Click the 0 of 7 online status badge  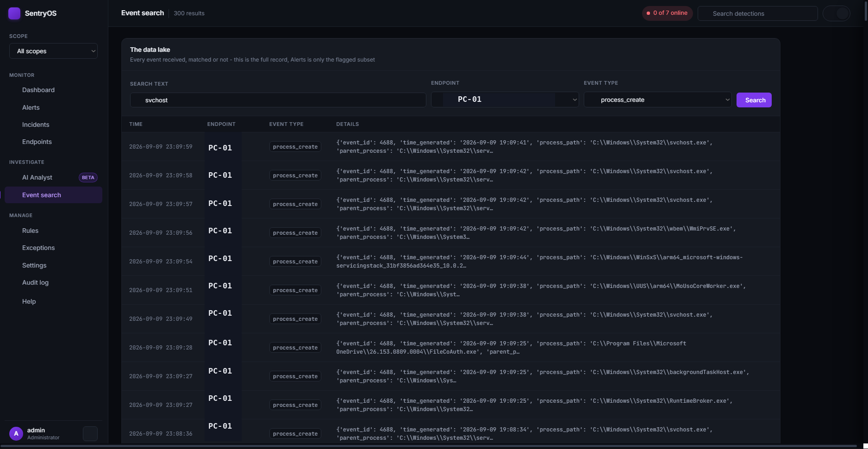pyautogui.click(x=667, y=13)
